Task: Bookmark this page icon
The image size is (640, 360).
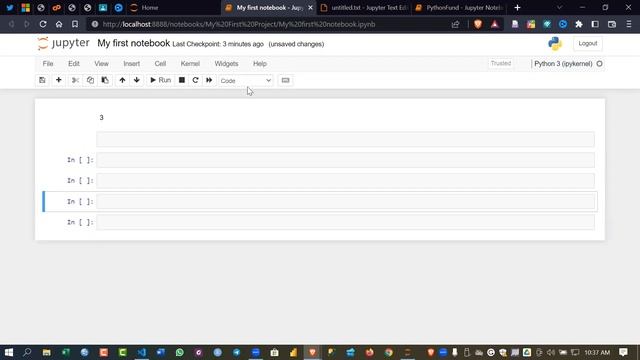Action: tap(75, 24)
